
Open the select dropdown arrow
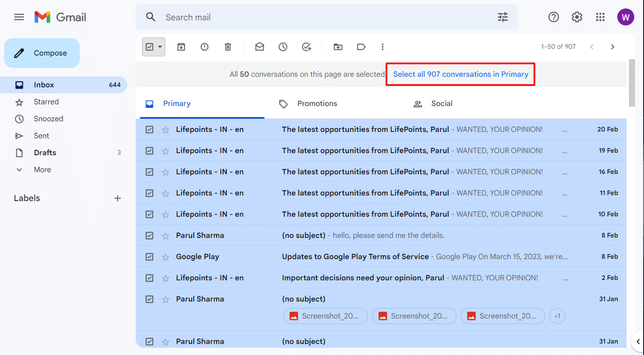(160, 47)
